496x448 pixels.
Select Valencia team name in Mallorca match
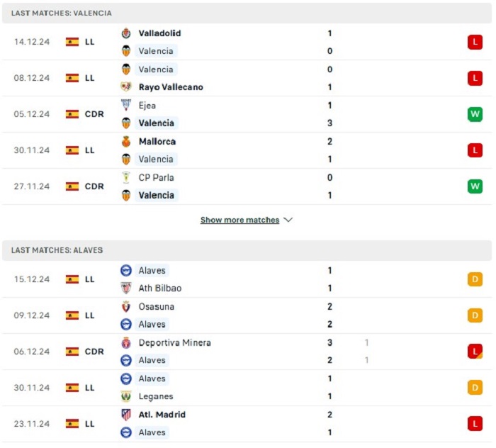156,159
